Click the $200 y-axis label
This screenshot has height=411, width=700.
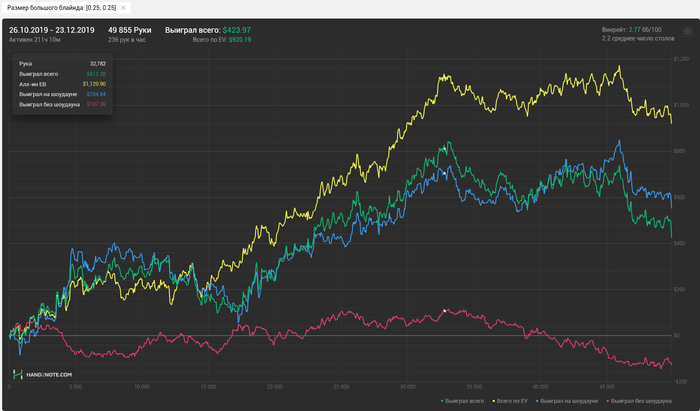(x=679, y=290)
